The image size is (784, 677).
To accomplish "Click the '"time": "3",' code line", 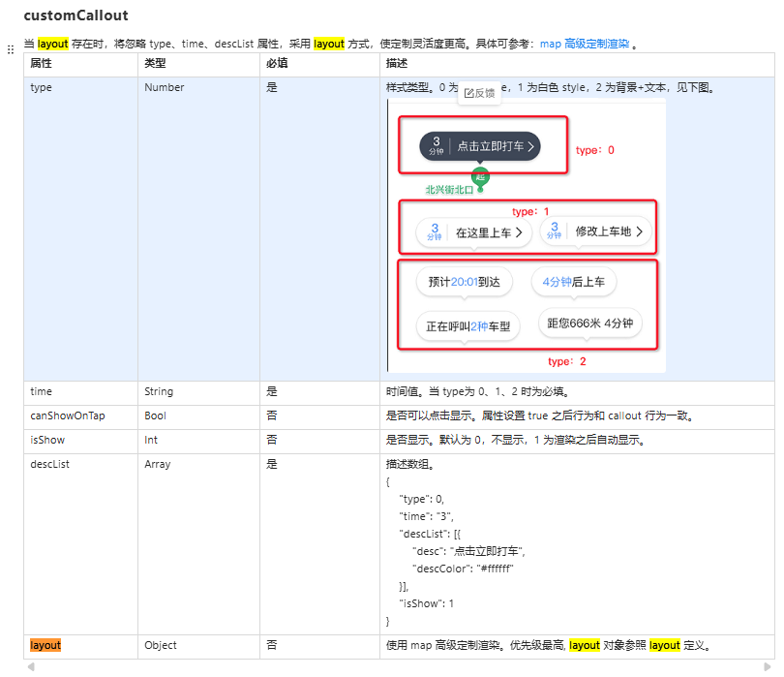I will 427,516.
